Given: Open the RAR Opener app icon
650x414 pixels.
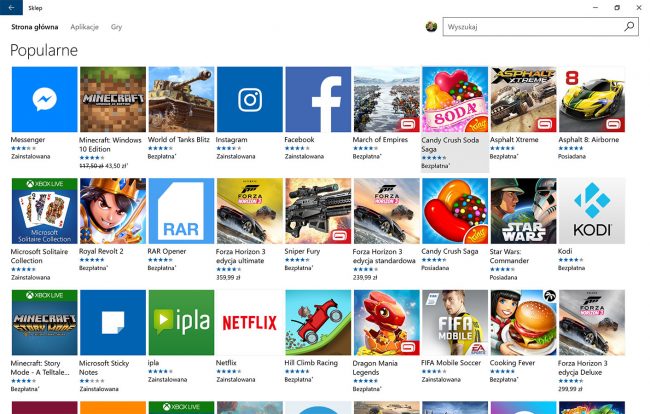Looking at the screenshot, I should click(x=181, y=211).
